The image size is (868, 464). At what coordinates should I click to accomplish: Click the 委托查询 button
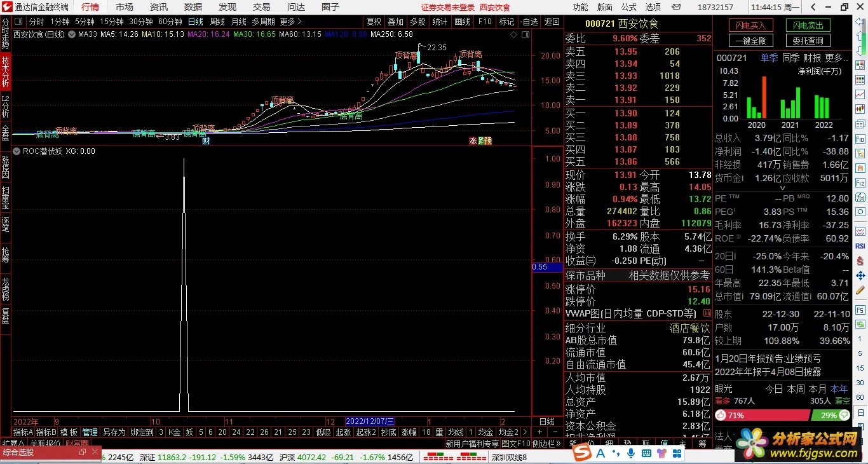coord(808,40)
